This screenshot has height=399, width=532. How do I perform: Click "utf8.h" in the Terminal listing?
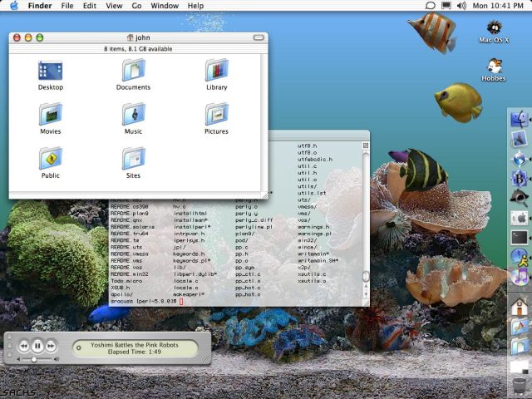coord(308,145)
